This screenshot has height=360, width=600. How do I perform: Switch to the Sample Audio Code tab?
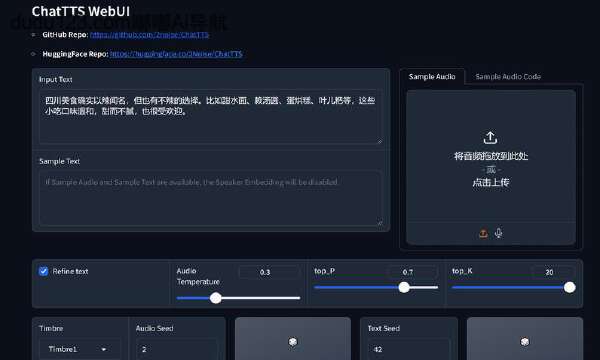tap(508, 77)
